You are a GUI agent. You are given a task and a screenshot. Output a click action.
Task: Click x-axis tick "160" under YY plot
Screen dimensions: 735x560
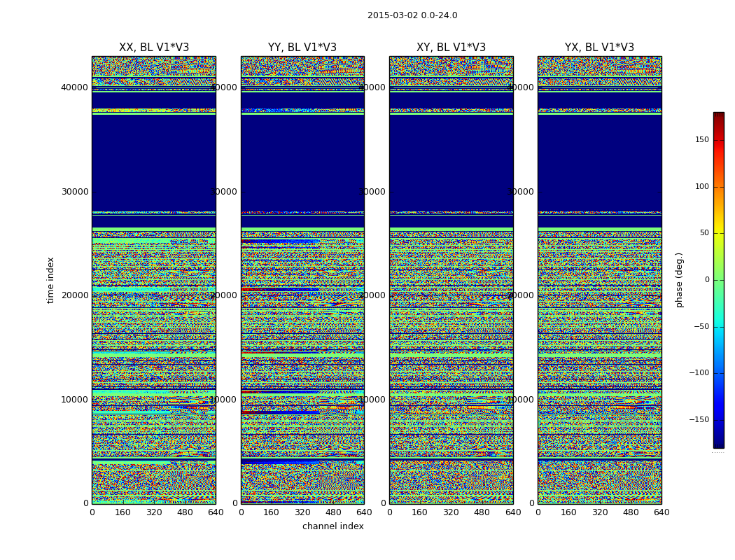point(272,512)
